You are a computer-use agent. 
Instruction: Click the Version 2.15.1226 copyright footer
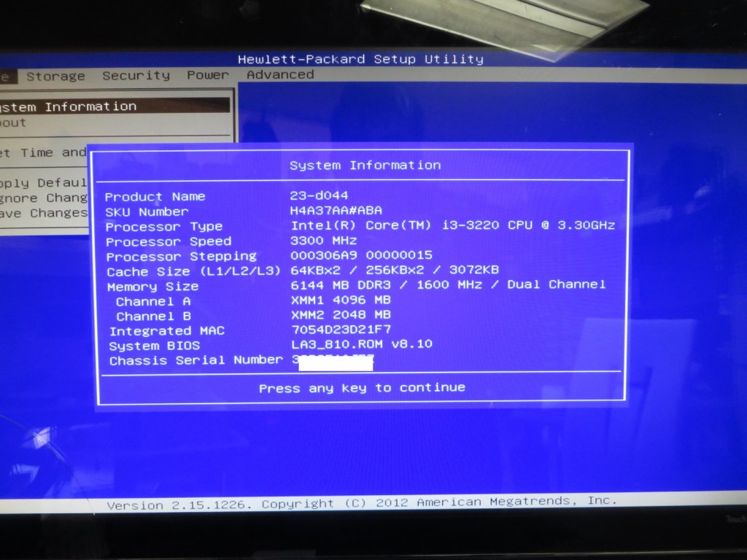click(x=362, y=503)
